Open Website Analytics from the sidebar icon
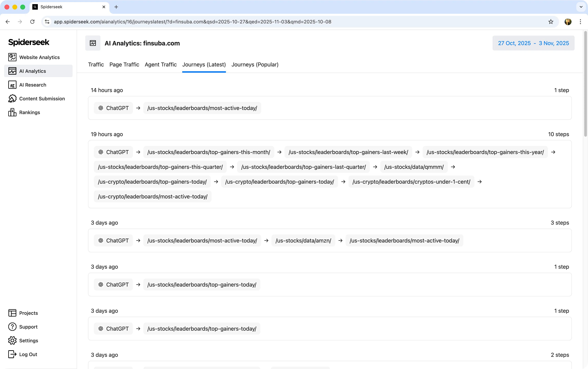This screenshot has width=588, height=369. [x=12, y=57]
